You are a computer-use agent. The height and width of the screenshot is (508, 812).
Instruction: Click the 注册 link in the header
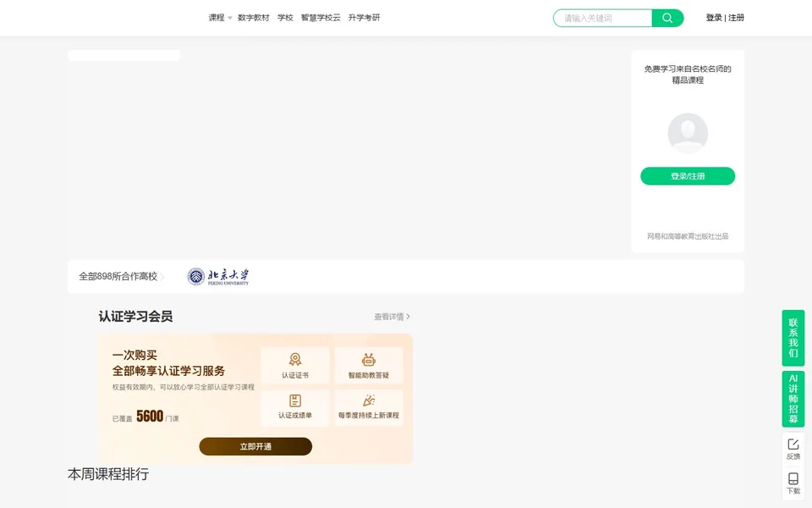click(736, 18)
